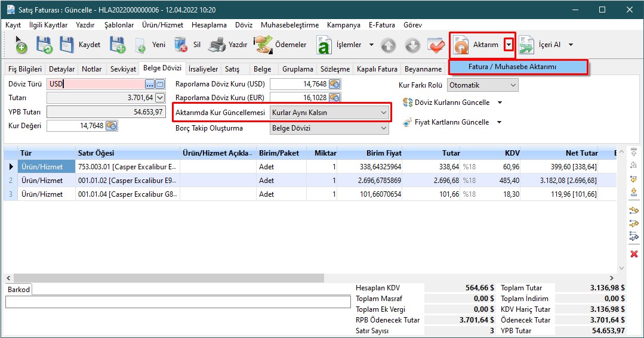
Task: Open the İlgili Kayıtlar menu
Action: (x=48, y=25)
